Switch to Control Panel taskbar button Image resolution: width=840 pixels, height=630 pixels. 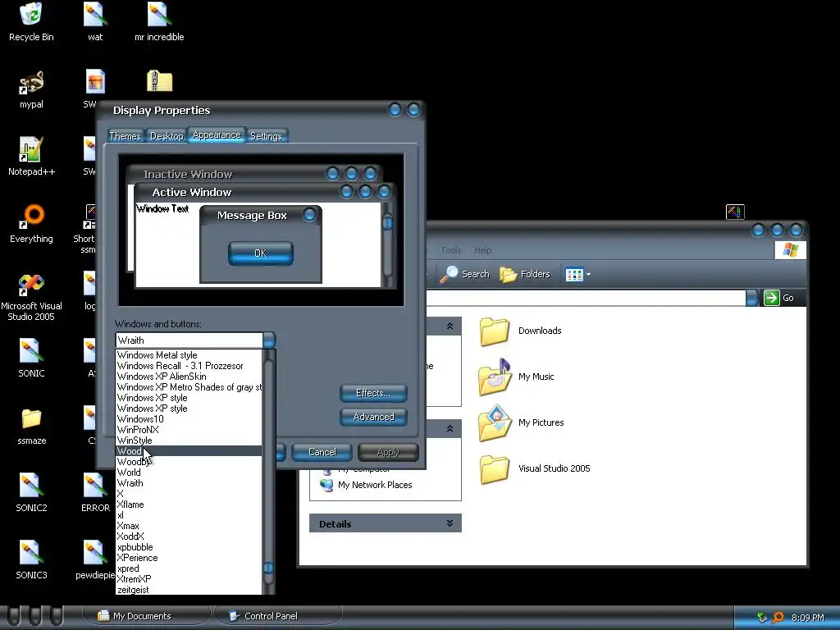pyautogui.click(x=277, y=616)
